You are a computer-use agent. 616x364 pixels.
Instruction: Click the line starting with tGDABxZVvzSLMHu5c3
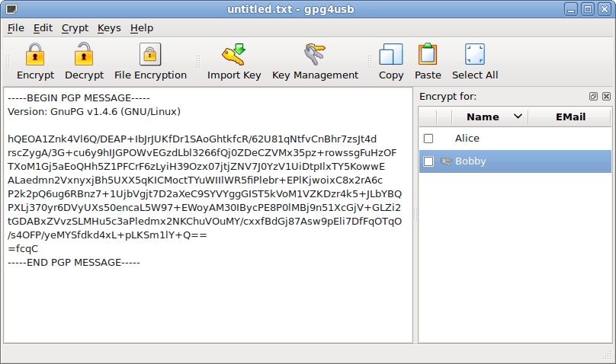click(x=204, y=222)
